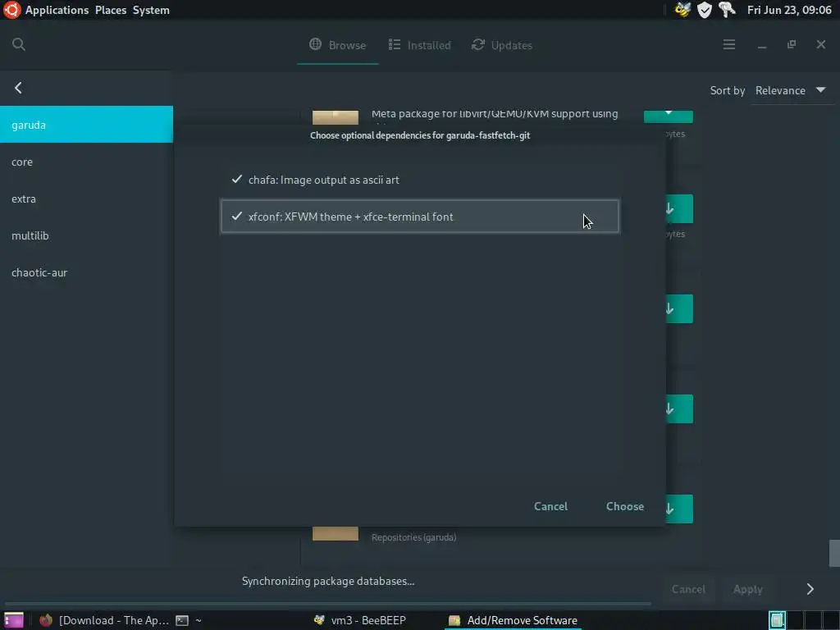
Task: Toggle the xfconf optional dependency
Action: click(x=420, y=217)
